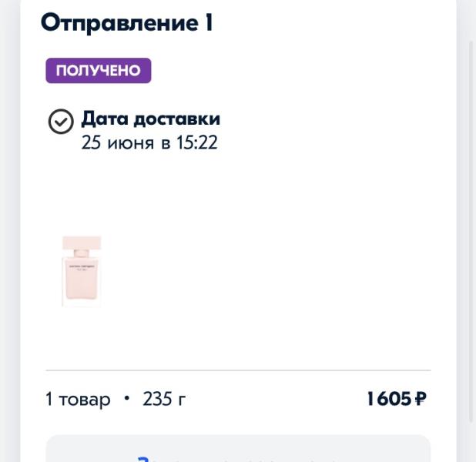This screenshot has height=462, width=476.
Task: Click the bullet separator between товар and weight
Action: 126,399
